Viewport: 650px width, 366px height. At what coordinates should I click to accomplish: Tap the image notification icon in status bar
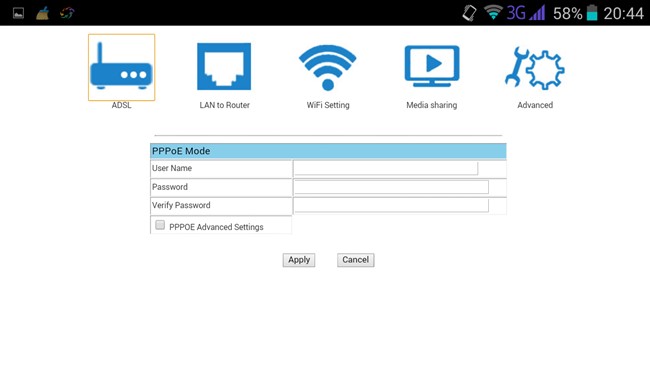pos(18,13)
